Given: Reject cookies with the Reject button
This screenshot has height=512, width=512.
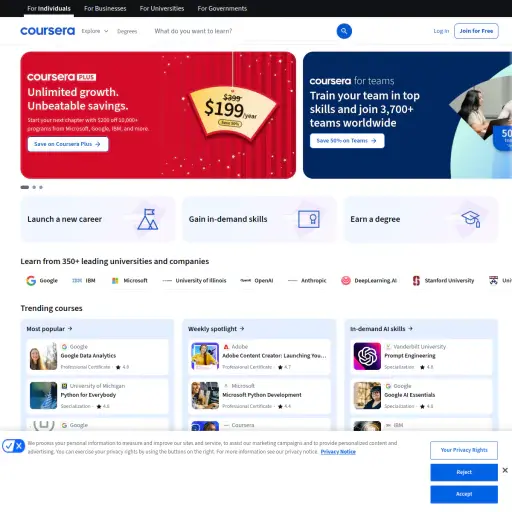Looking at the screenshot, I should (x=464, y=472).
